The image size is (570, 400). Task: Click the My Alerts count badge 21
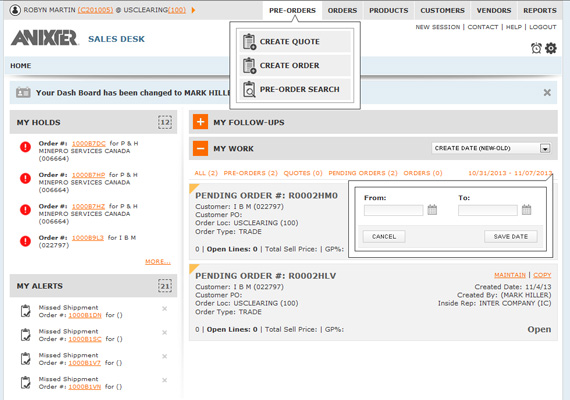165,286
